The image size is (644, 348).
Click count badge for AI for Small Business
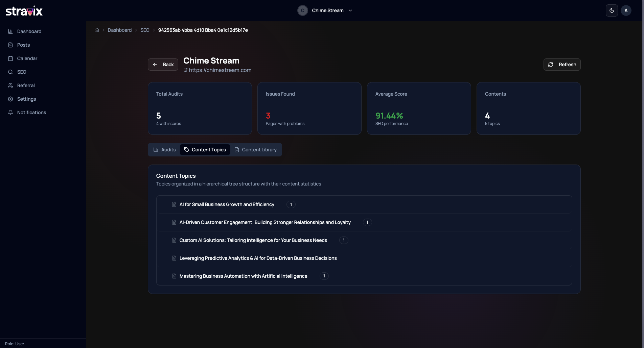(291, 204)
